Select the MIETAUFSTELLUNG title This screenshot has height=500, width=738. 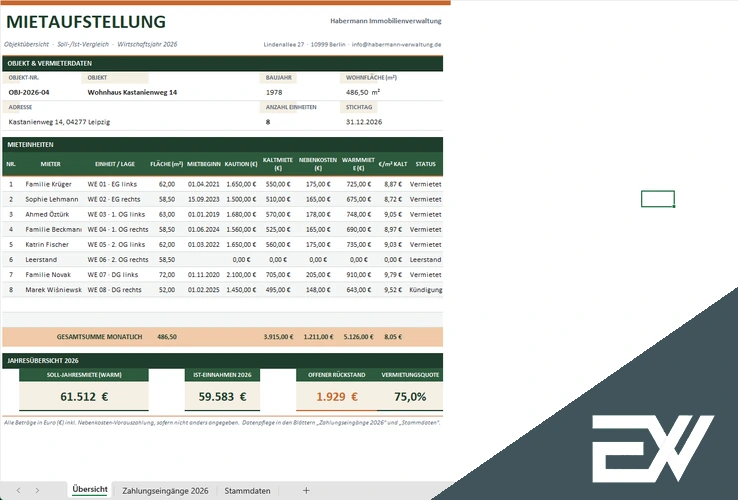point(86,22)
